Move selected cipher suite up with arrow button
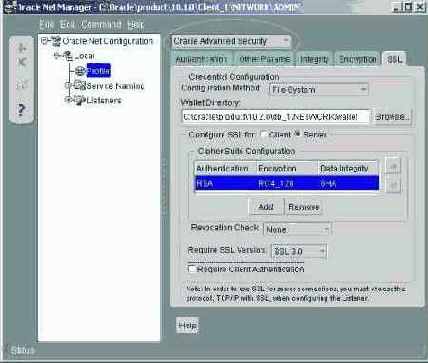This screenshot has height=363, width=428. click(x=393, y=166)
